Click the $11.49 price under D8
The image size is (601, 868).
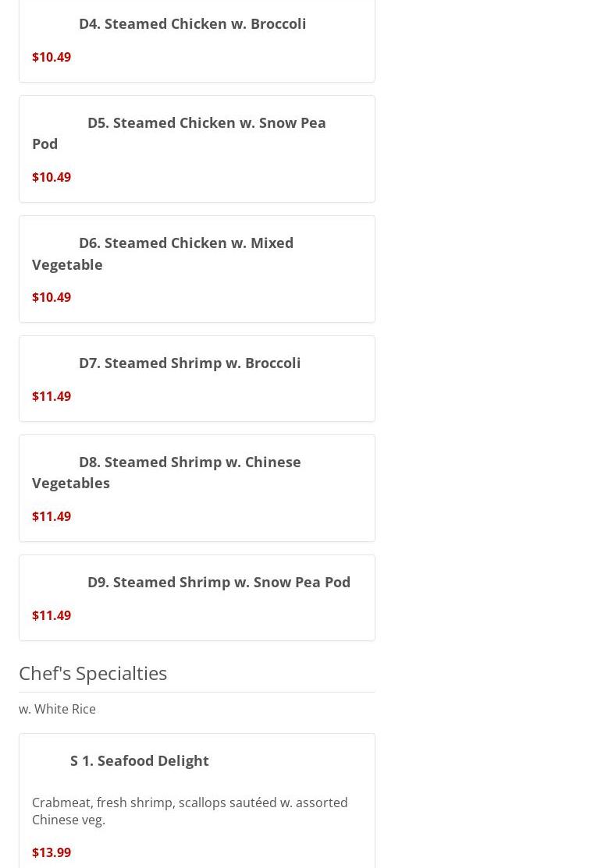(x=52, y=516)
